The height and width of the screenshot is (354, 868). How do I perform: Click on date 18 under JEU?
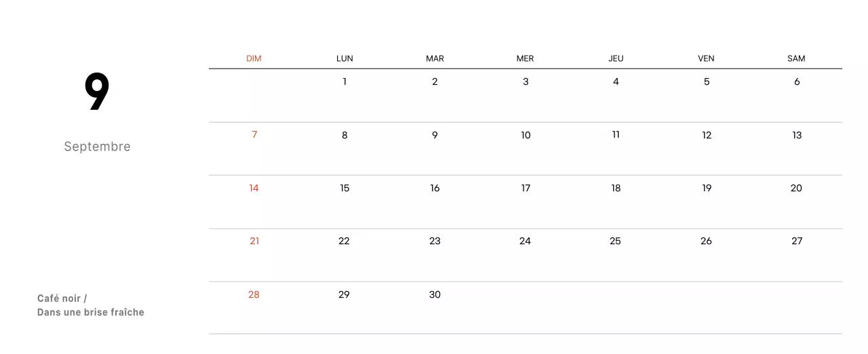[616, 189]
